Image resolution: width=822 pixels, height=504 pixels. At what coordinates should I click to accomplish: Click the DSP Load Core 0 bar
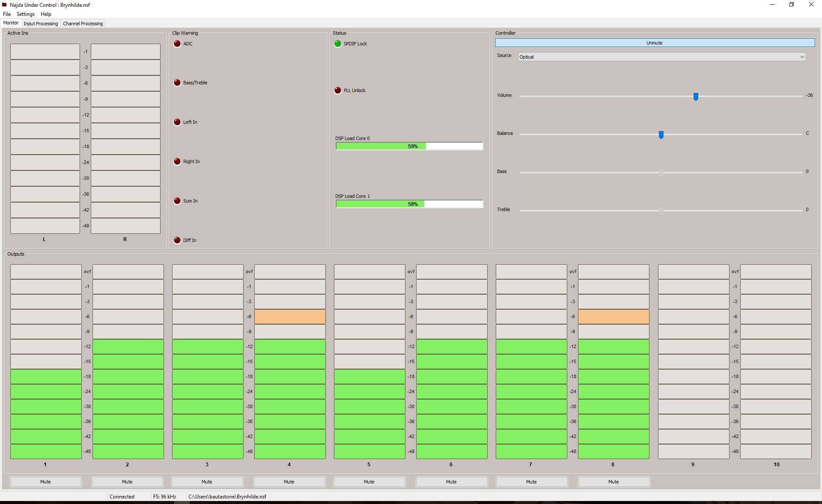409,146
